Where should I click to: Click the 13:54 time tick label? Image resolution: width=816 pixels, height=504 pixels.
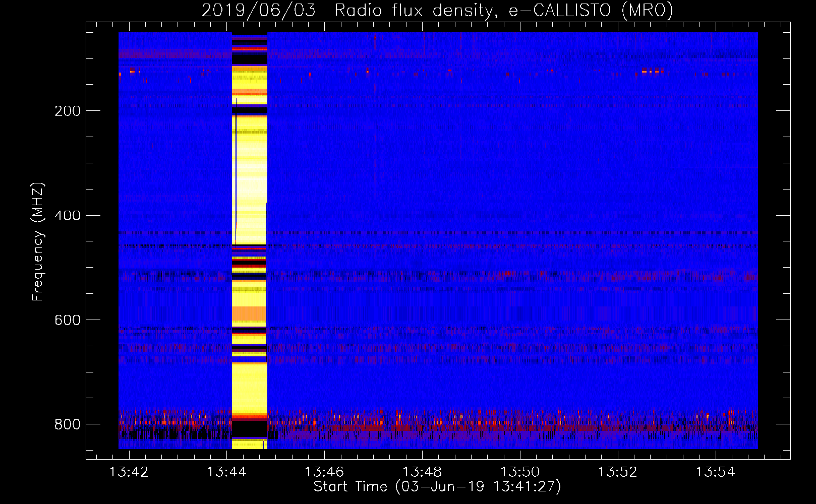[x=716, y=472]
